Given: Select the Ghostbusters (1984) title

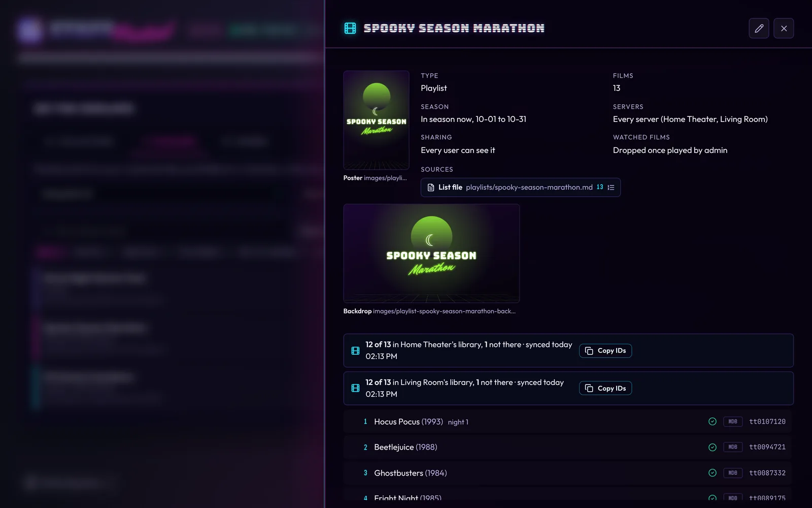Looking at the screenshot, I should (411, 473).
